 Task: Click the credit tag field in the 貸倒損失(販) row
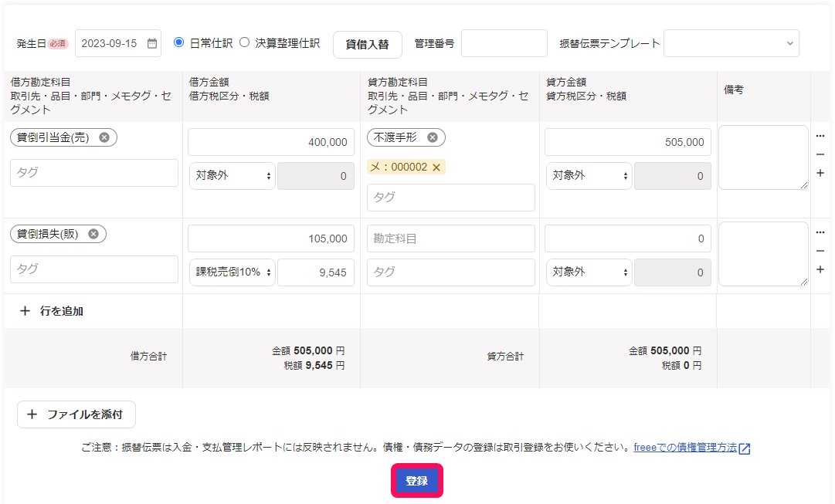coord(451,272)
